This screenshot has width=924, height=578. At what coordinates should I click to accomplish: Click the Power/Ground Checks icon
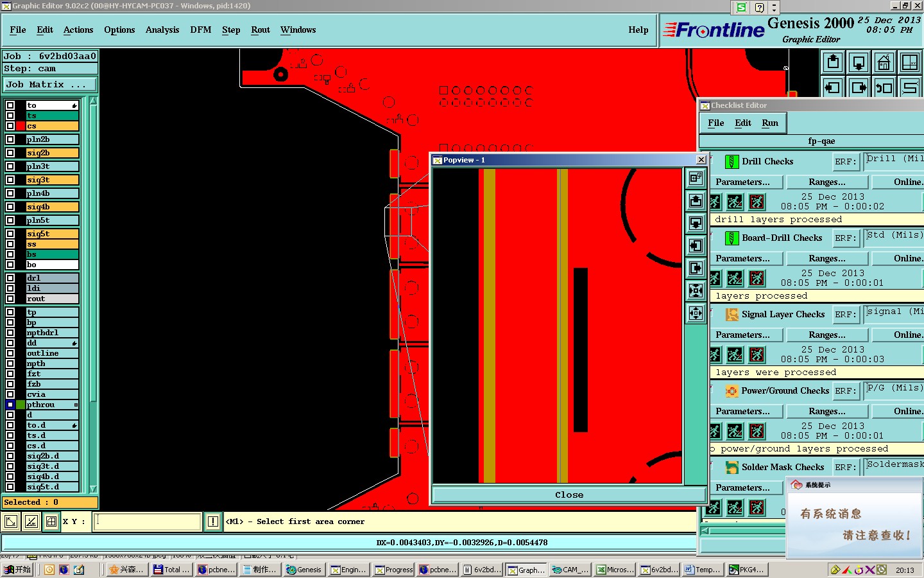(732, 391)
